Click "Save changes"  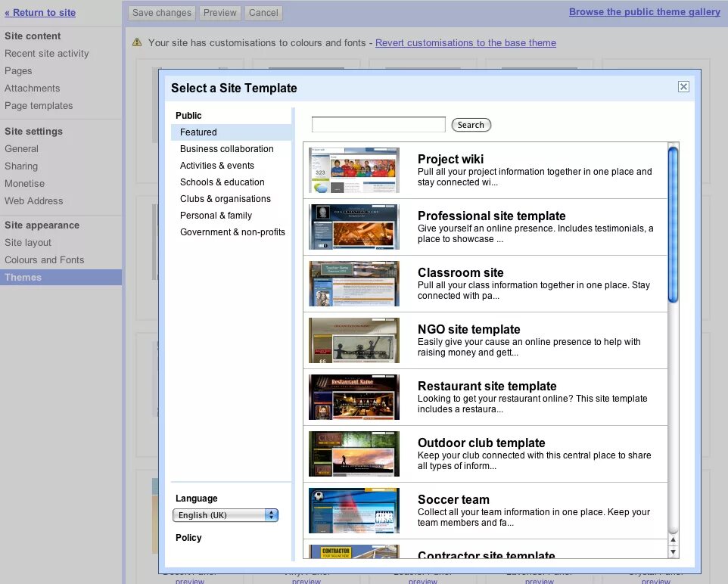tap(161, 12)
